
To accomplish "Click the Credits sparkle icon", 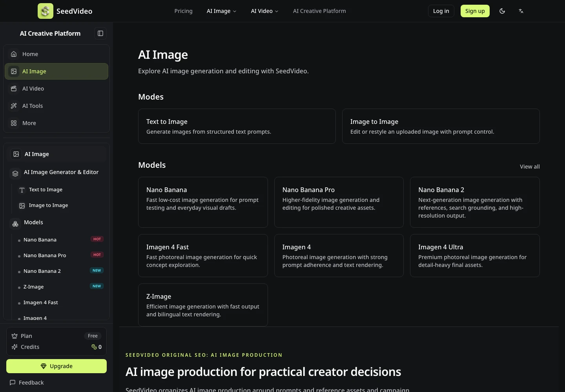I will pyautogui.click(x=15, y=347).
